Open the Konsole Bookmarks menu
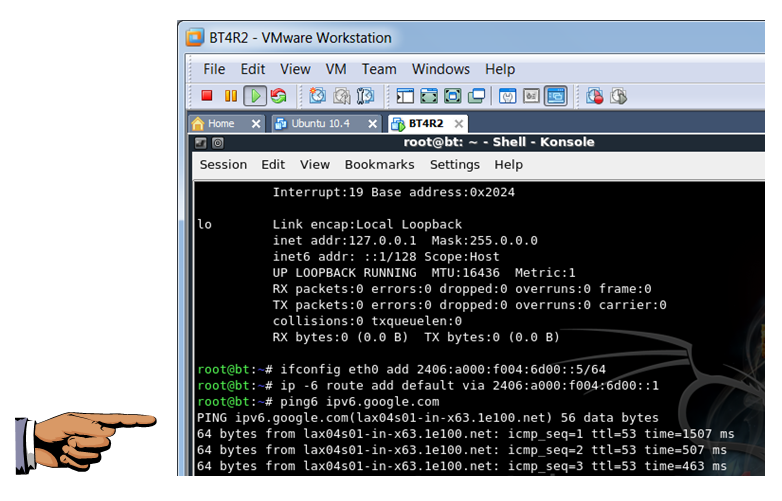 (379, 164)
